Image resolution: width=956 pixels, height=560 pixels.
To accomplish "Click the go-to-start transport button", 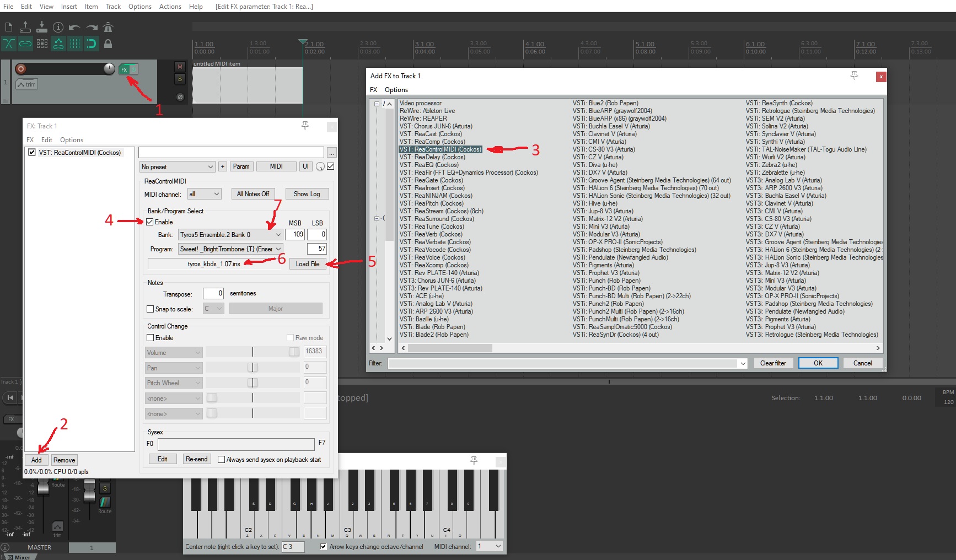I will click(10, 397).
